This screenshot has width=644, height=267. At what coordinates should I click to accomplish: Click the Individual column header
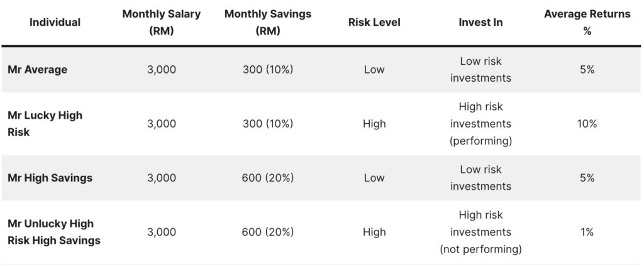click(55, 22)
